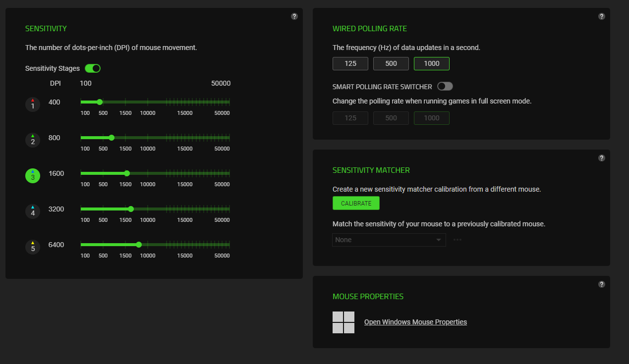The width and height of the screenshot is (629, 364).
Task: Set wired polling rate to 500
Action: [x=391, y=63]
